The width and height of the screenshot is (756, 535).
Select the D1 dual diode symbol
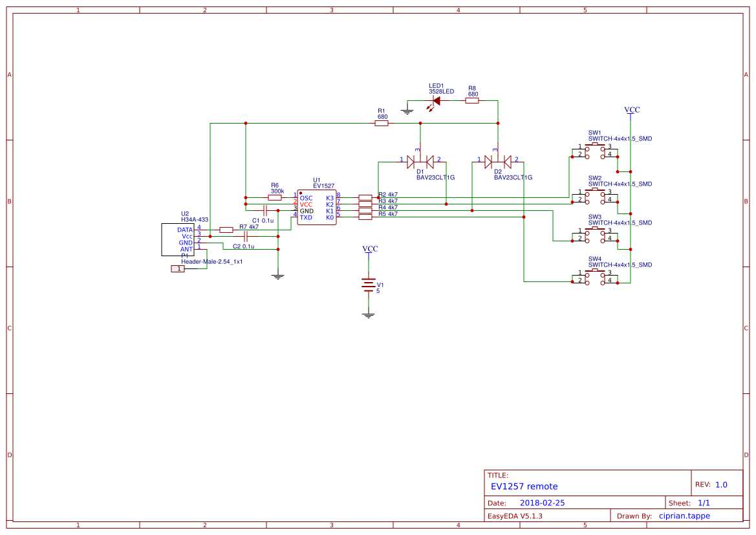click(x=420, y=162)
